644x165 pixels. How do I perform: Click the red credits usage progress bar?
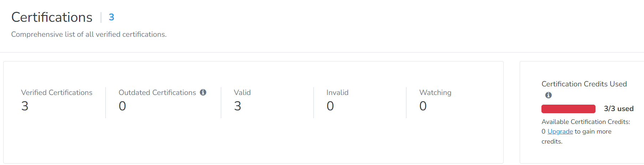(x=568, y=109)
